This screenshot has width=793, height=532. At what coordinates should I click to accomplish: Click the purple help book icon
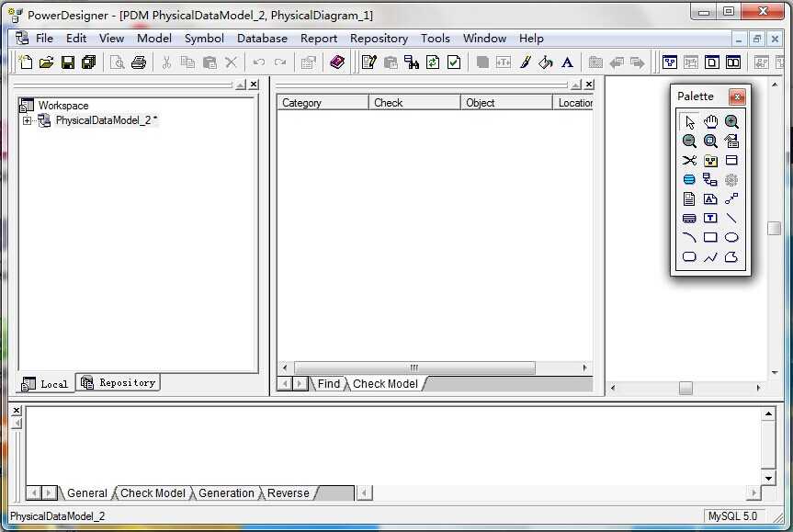tap(337, 62)
